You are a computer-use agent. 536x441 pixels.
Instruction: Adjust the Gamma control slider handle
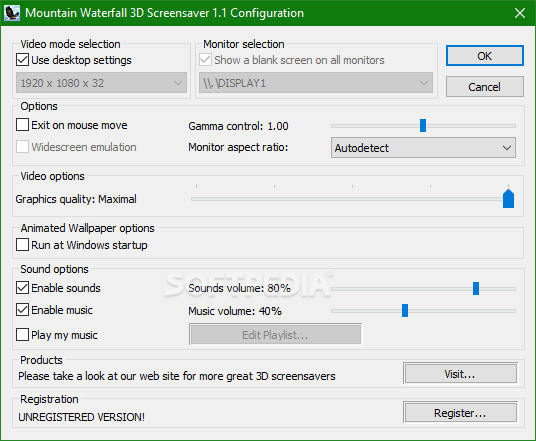pyautogui.click(x=423, y=125)
